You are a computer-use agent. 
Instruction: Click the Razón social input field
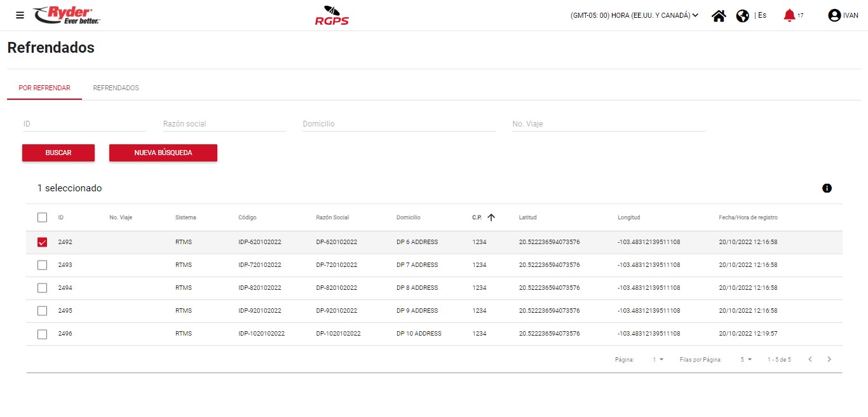click(224, 124)
